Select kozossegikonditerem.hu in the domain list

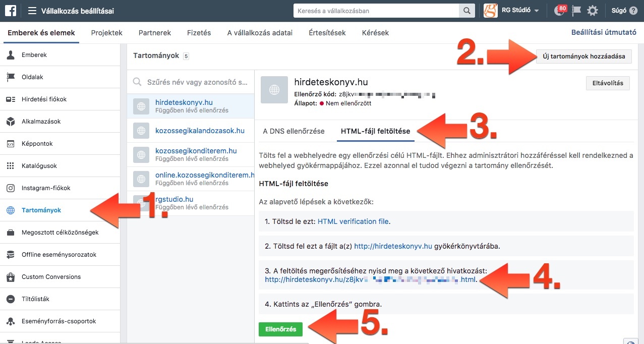click(191, 155)
